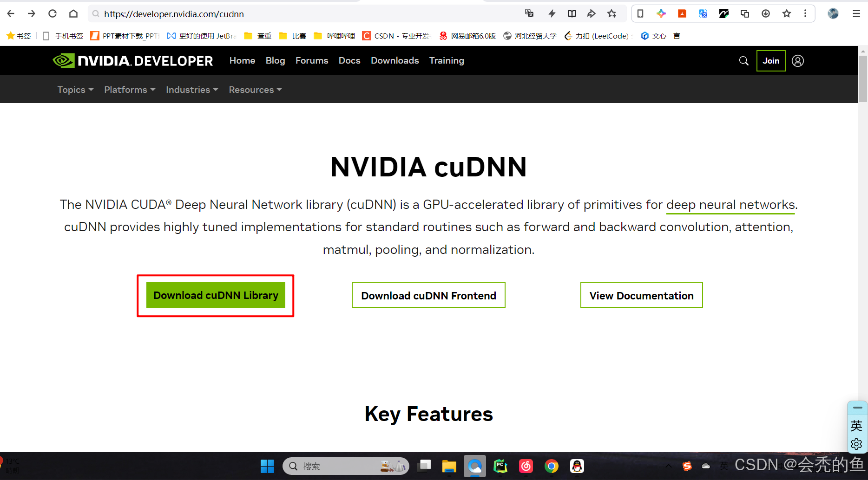Open the red PDF extension icon
868x480 pixels.
coord(682,13)
